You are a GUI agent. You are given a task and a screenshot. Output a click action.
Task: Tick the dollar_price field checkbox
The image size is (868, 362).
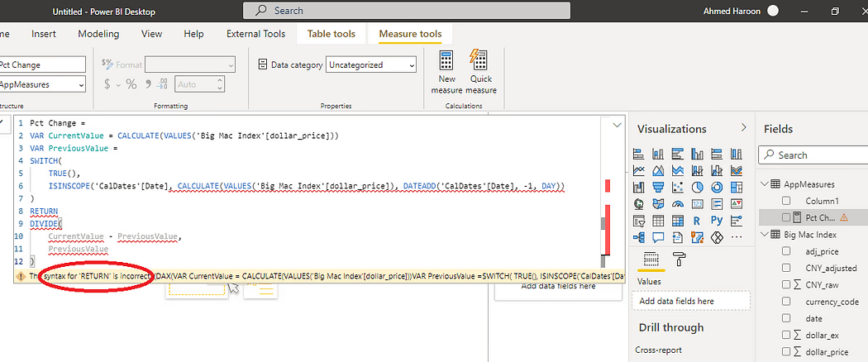click(x=786, y=351)
